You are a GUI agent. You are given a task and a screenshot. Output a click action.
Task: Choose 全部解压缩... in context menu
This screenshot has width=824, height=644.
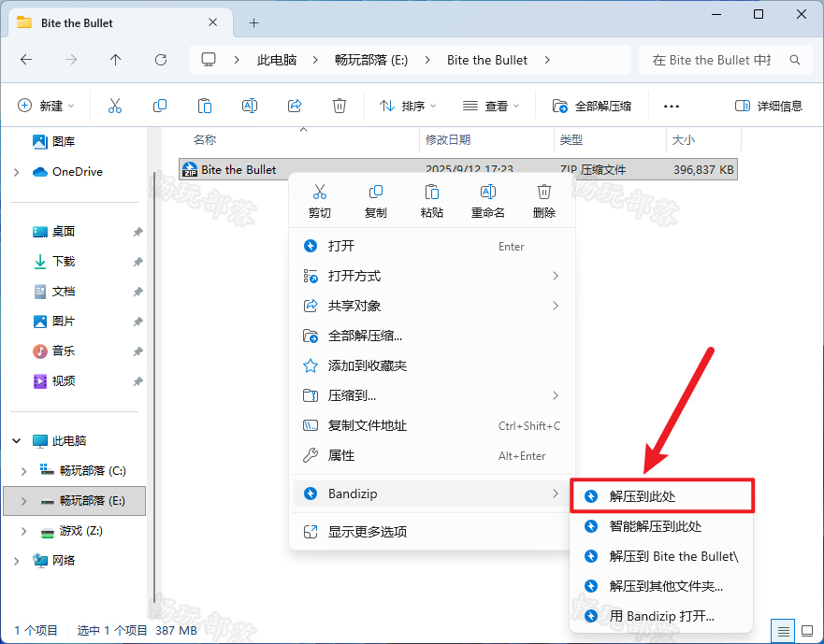coord(432,336)
